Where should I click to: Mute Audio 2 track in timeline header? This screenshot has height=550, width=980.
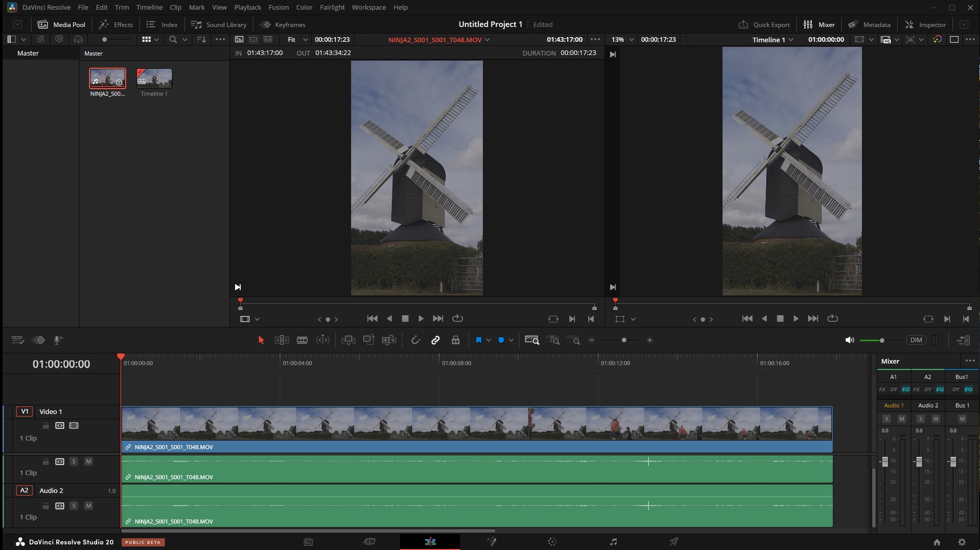tap(89, 506)
